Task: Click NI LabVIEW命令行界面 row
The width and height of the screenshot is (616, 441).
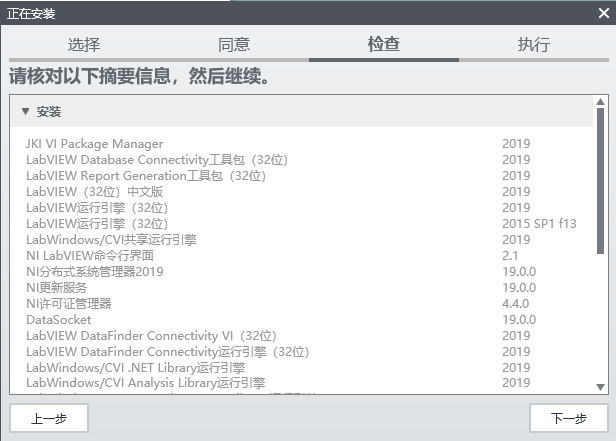Action: coord(90,256)
